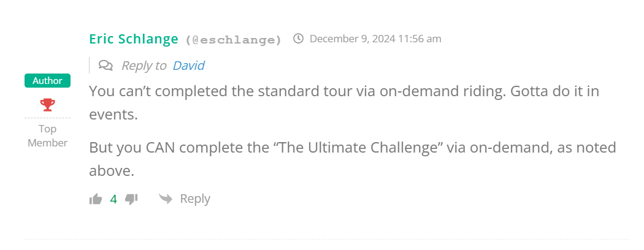Click the red trophy icon
The image size is (644, 250).
click(47, 105)
